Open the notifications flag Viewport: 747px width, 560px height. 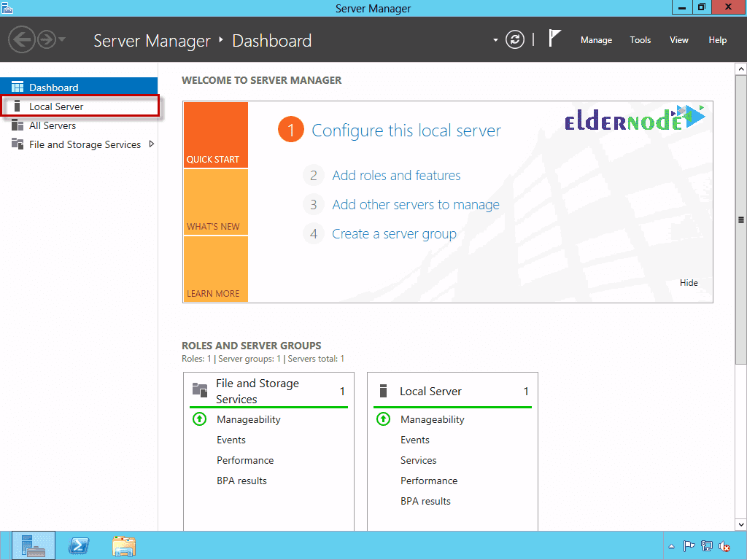tap(554, 39)
